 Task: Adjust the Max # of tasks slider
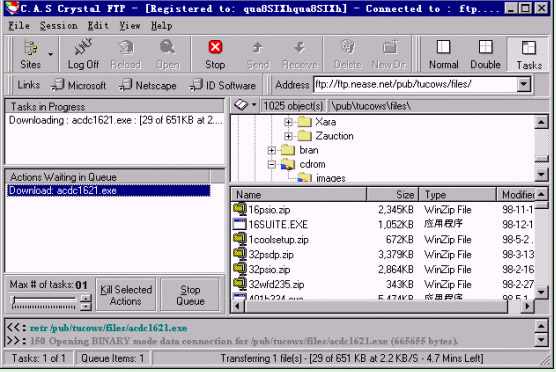click(x=43, y=303)
